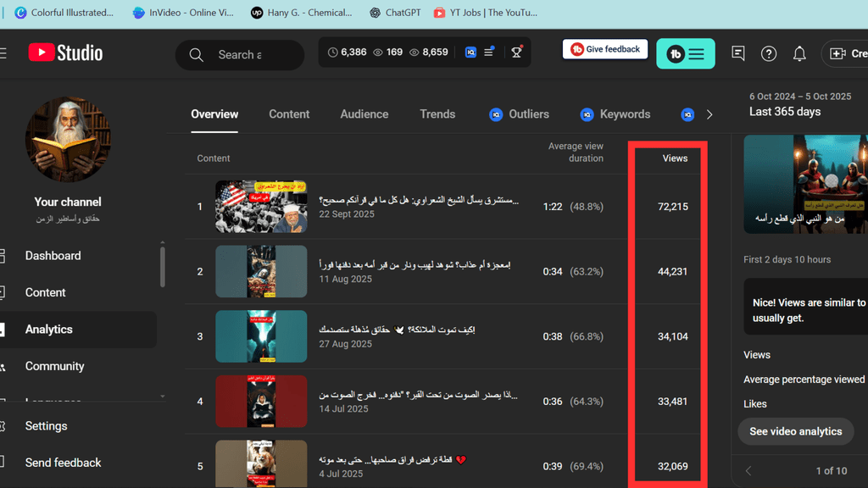Switch to the Overview analytics tab
Image resolution: width=868 pixels, height=488 pixels.
pyautogui.click(x=214, y=114)
